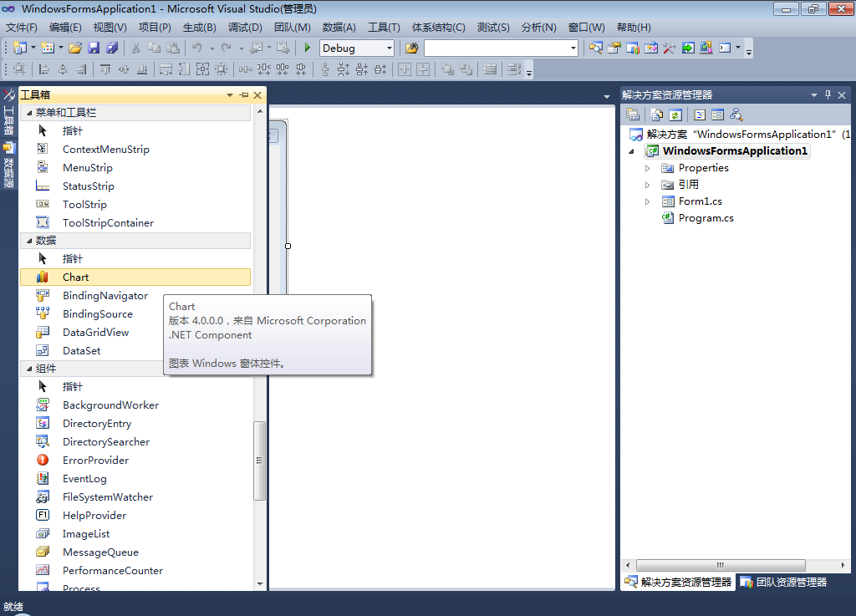Select the DataGridView toolbox item
This screenshot has height=616, width=856.
click(x=95, y=333)
